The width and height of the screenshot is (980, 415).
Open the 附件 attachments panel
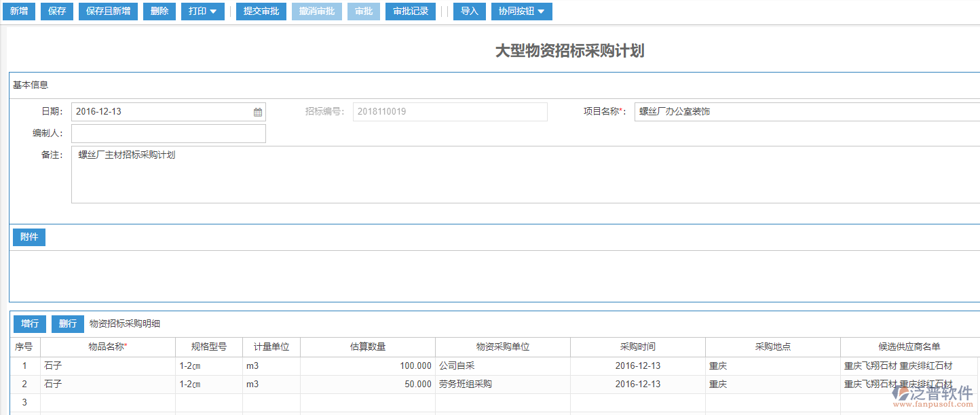click(29, 237)
